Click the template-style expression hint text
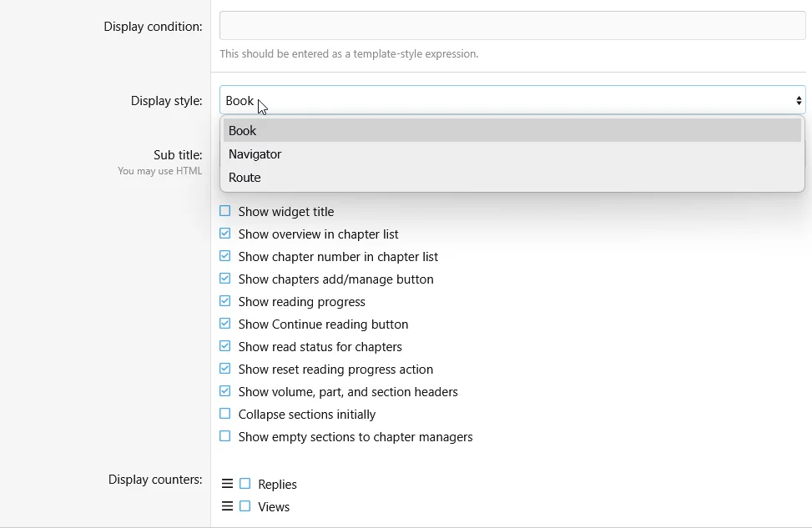The height and width of the screenshot is (528, 812). coord(349,54)
